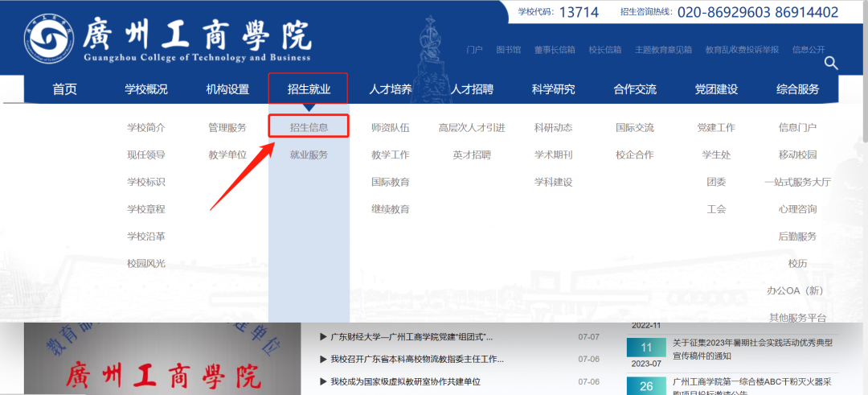Select 招生信息 submenu item

tap(309, 127)
